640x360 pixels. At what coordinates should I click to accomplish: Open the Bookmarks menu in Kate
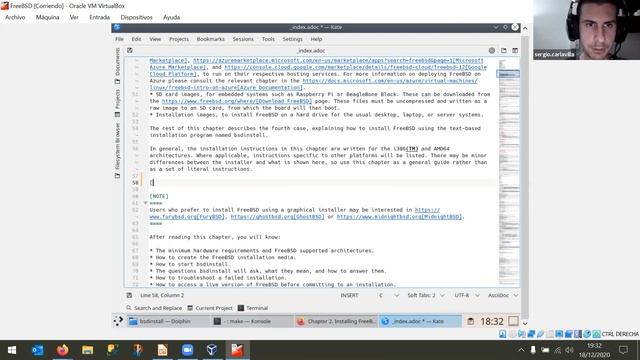[x=211, y=39]
